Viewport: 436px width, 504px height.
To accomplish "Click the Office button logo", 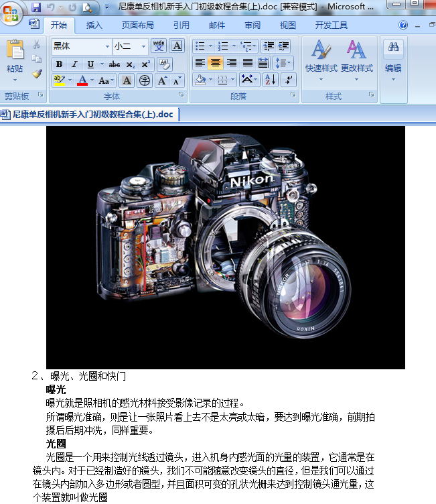I will pos(11,13).
